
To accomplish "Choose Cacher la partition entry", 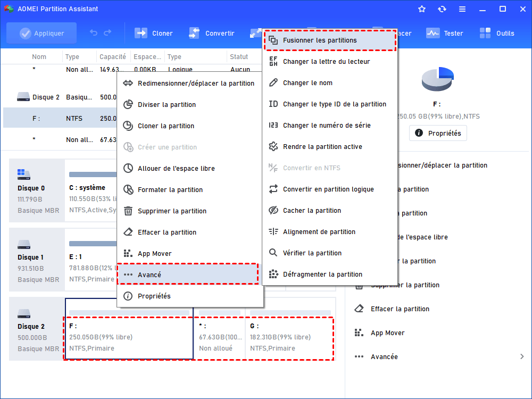I will (x=312, y=210).
